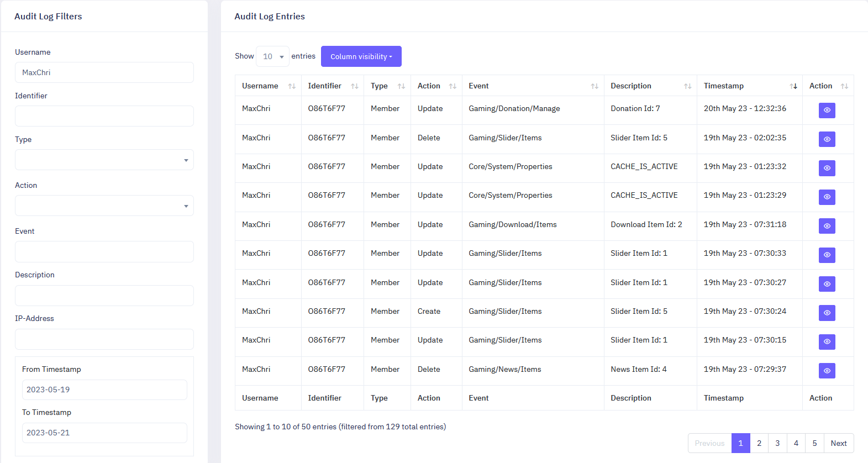Sort by the Action column next to Type
Image resolution: width=868 pixels, height=463 pixels.
pyautogui.click(x=436, y=86)
